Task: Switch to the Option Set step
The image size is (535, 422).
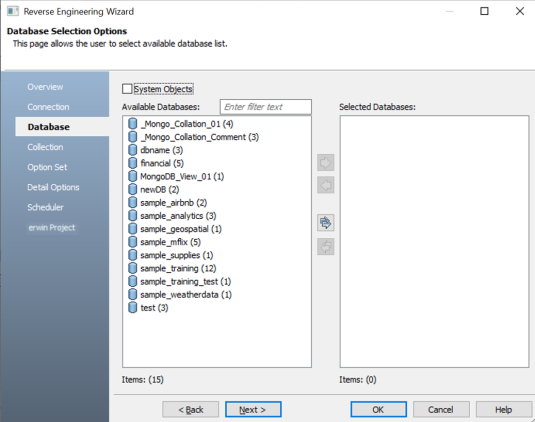Action: [47, 167]
